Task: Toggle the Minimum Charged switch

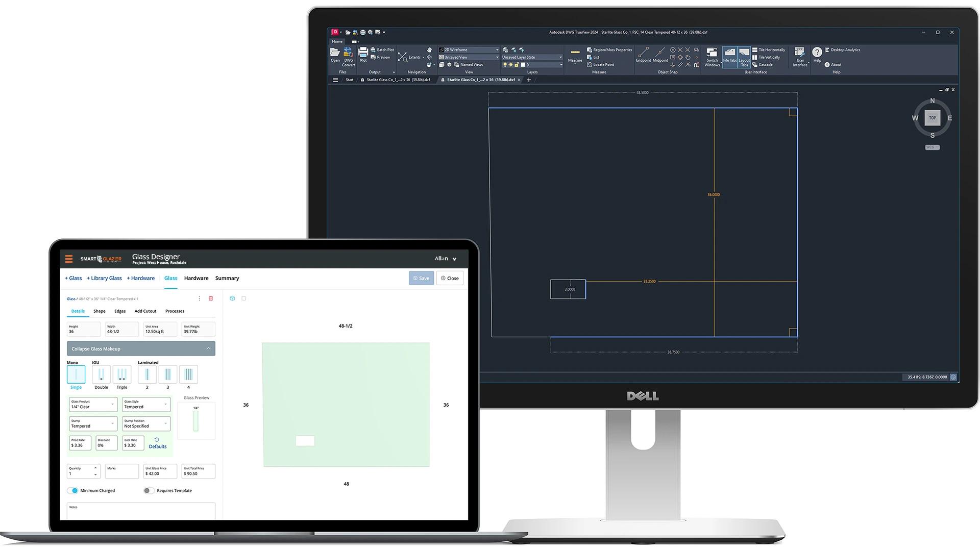Action: 73,491
